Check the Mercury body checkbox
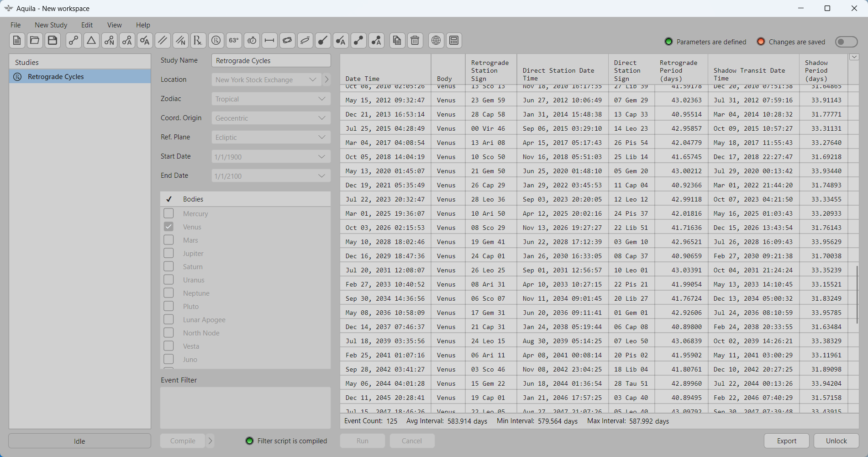Screen dimensions: 868x457 click(168, 213)
